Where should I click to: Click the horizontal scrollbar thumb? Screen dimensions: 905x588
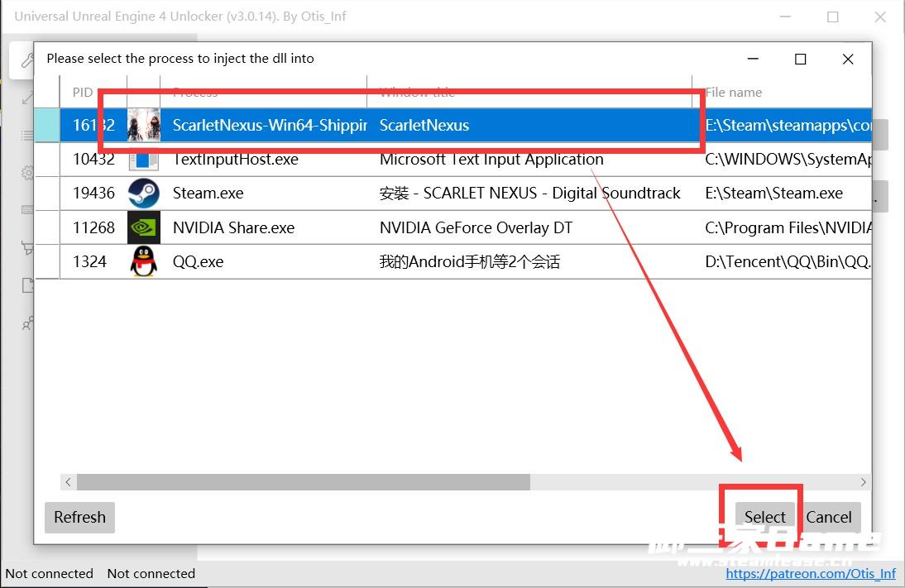[x=303, y=481]
